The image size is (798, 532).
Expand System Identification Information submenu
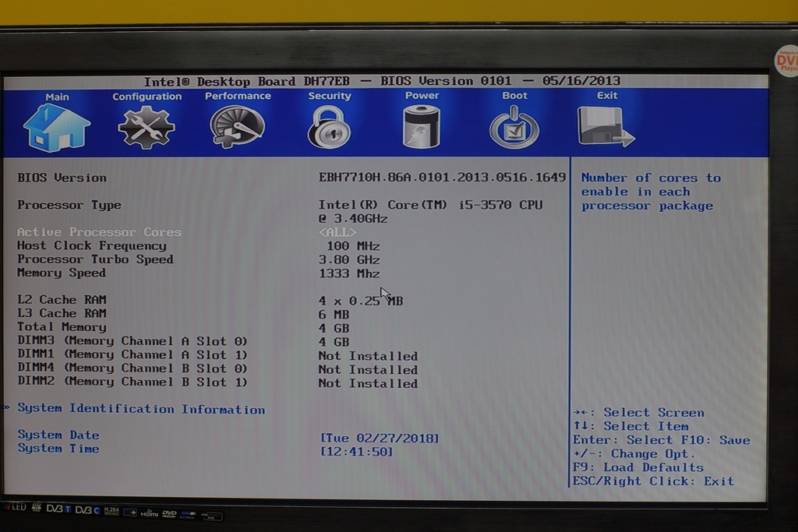[x=141, y=409]
